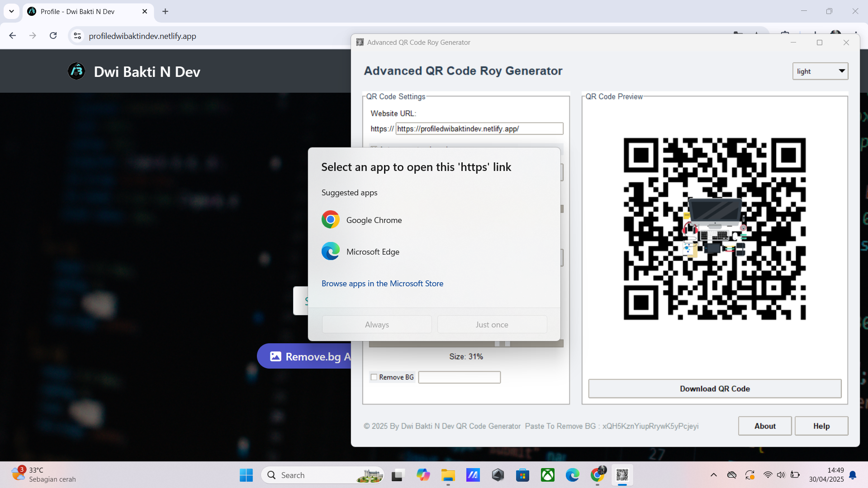Switch to QR Code Generator taskbar icon
The width and height of the screenshot is (868, 488).
coord(622,475)
